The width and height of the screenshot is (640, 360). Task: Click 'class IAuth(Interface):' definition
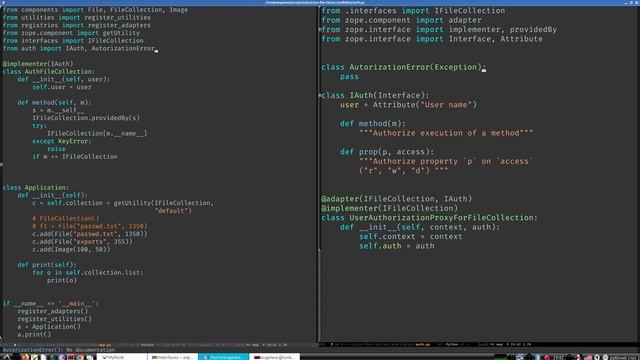pos(375,96)
